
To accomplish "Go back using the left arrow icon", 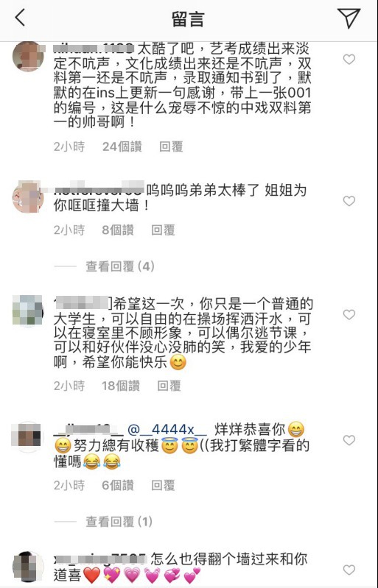I will (20, 18).
